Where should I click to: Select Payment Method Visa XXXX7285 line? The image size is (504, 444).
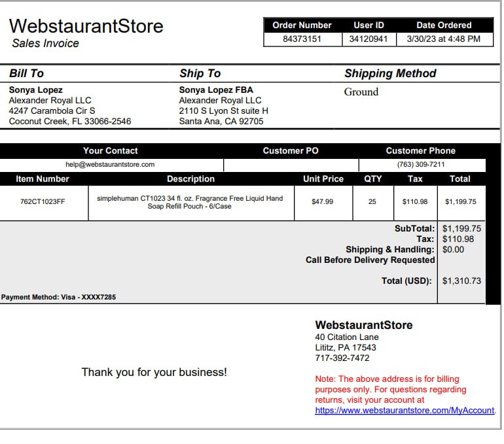tap(58, 297)
